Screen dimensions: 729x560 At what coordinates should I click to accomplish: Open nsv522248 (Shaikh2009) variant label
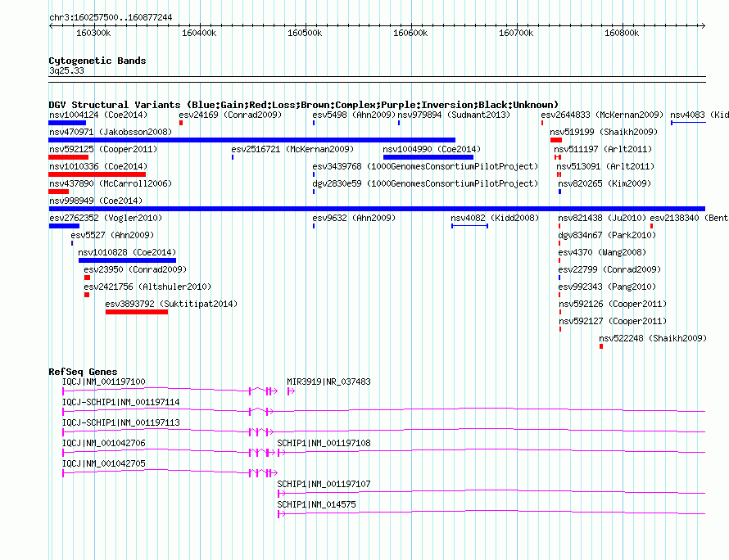[x=653, y=338]
